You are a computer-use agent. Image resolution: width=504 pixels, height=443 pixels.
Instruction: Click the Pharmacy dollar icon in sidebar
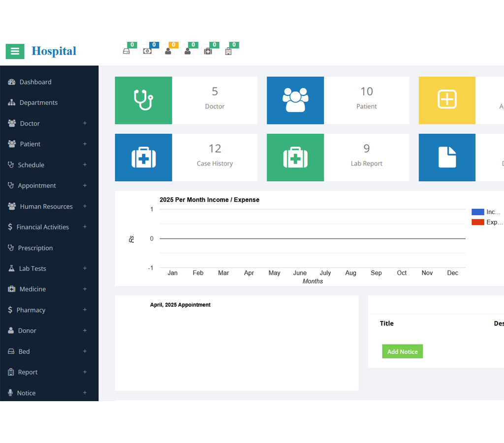click(x=10, y=310)
